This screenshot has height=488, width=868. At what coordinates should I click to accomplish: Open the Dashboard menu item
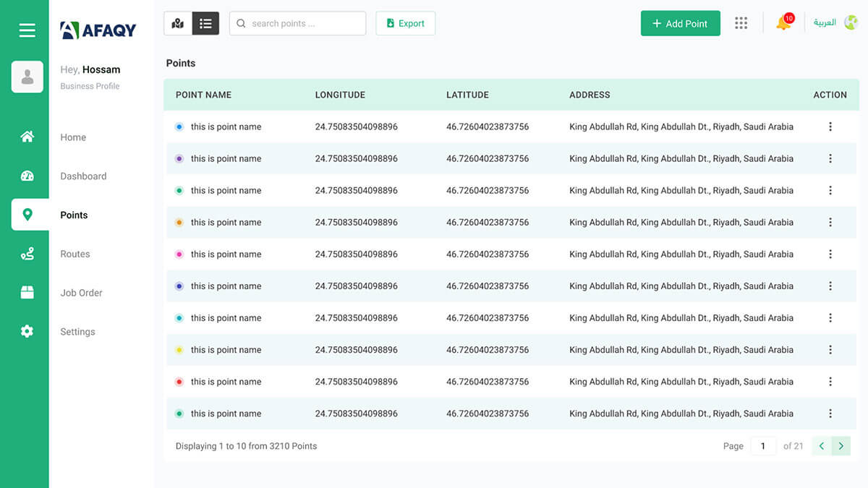coord(83,176)
